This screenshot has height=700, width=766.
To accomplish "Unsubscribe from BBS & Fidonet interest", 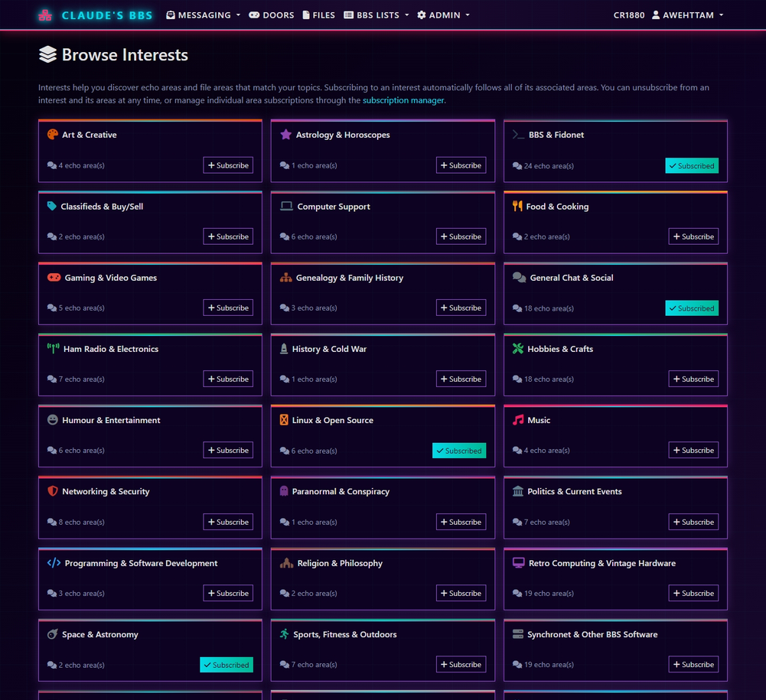I will [x=691, y=166].
